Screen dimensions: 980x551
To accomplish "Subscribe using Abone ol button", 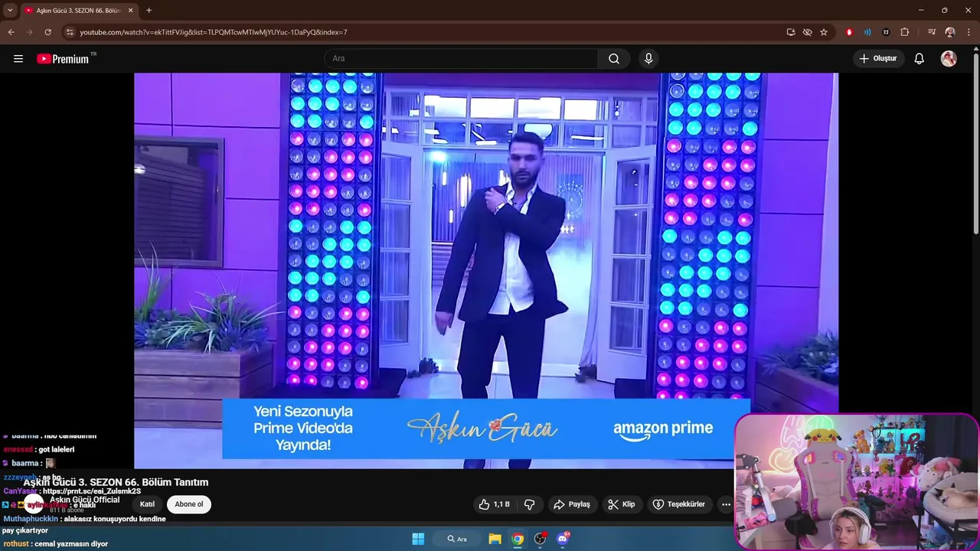I will pyautogui.click(x=189, y=504).
